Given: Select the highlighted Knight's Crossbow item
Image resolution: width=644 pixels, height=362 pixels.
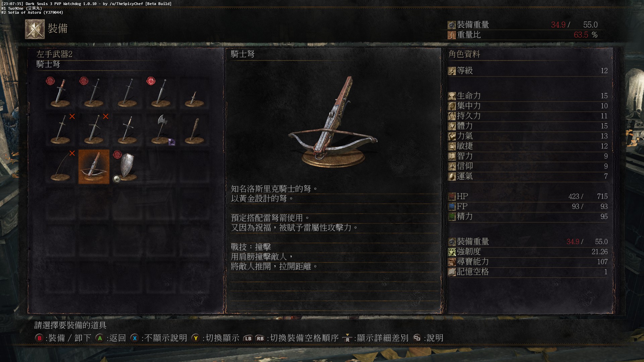Looking at the screenshot, I should (x=94, y=167).
